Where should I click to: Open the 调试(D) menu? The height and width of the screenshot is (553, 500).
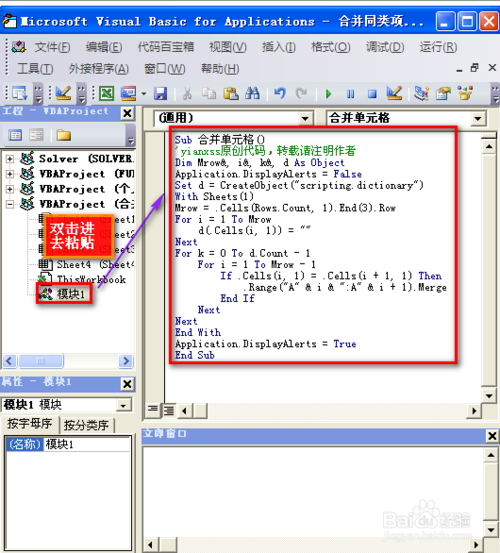point(385,47)
